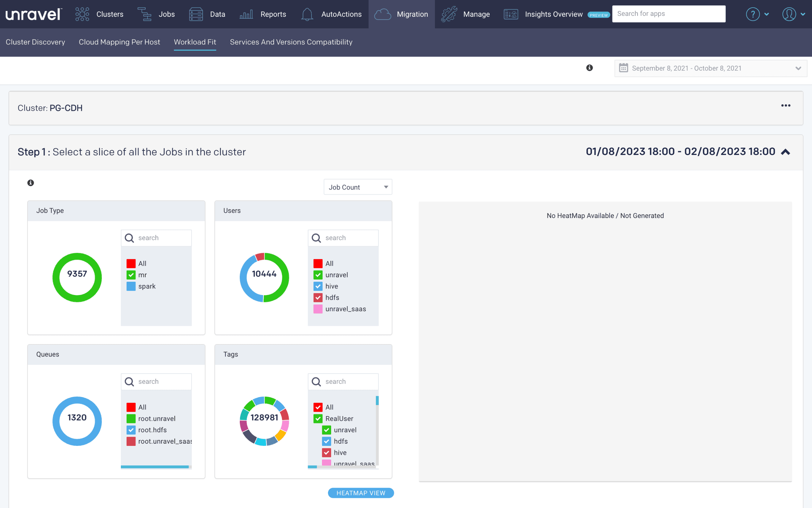Select the spark blue color swatch

coord(131,286)
